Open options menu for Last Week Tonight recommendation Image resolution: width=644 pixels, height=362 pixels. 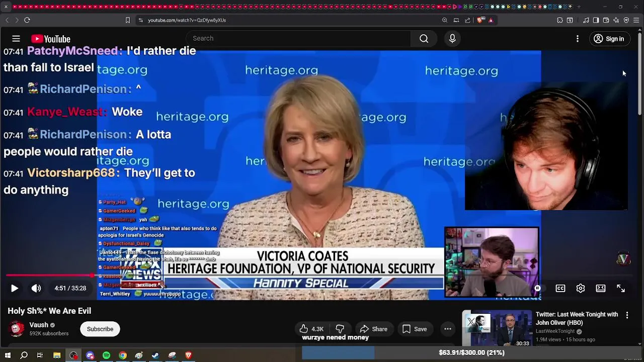(627, 315)
